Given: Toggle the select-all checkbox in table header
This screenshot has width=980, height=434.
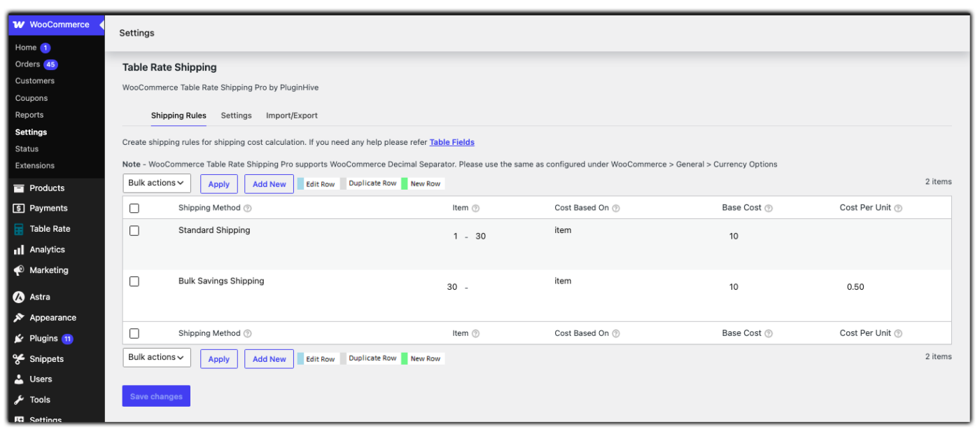Looking at the screenshot, I should [134, 209].
